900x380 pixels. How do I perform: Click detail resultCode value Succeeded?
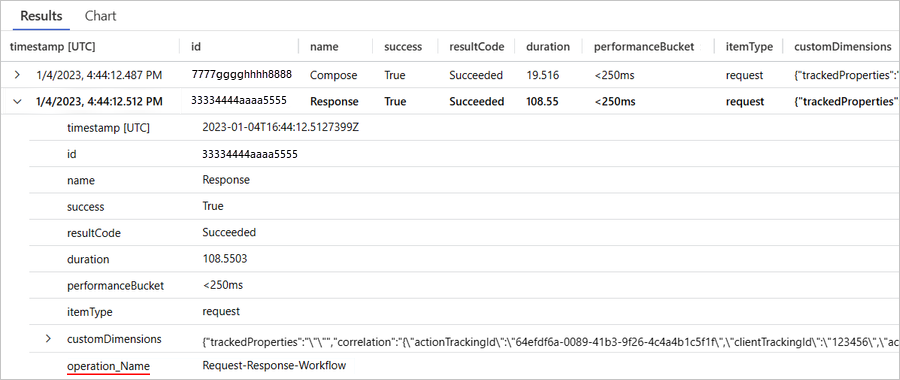point(229,232)
